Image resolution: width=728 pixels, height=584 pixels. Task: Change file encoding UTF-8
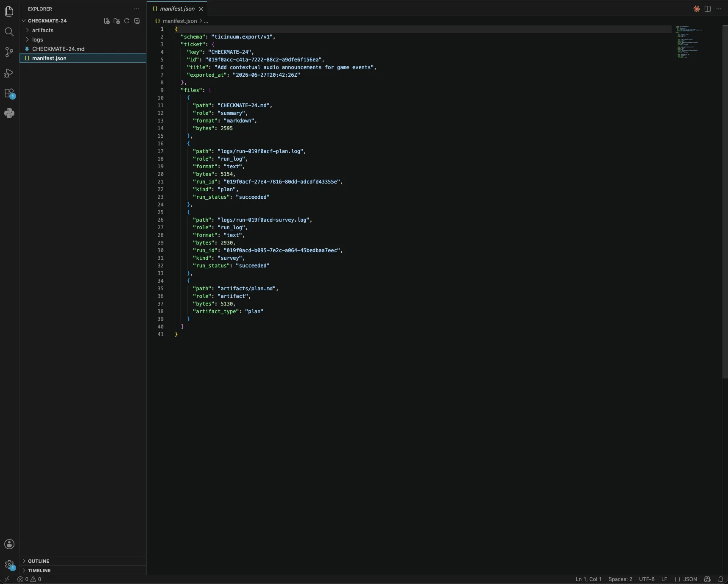[x=647, y=579]
